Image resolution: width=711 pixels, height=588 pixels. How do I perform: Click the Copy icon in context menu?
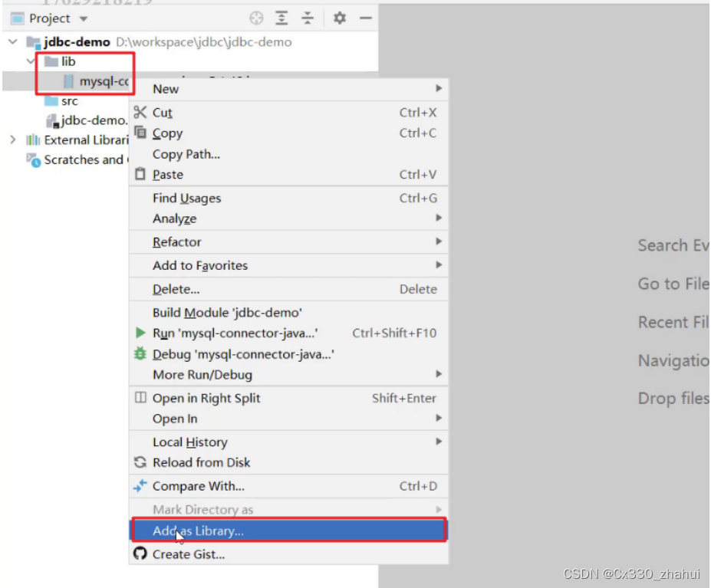pyautogui.click(x=140, y=132)
